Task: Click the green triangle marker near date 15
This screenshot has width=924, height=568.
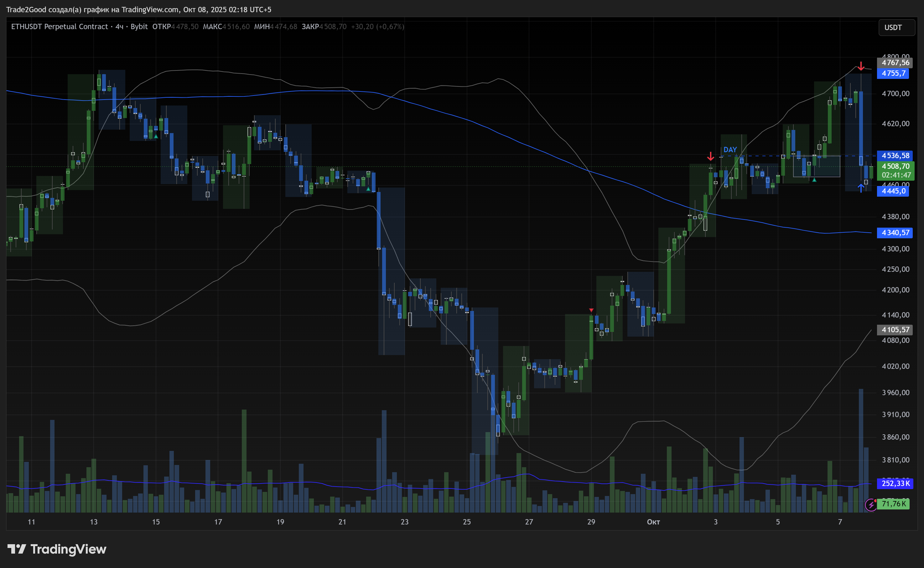Action: pyautogui.click(x=156, y=136)
